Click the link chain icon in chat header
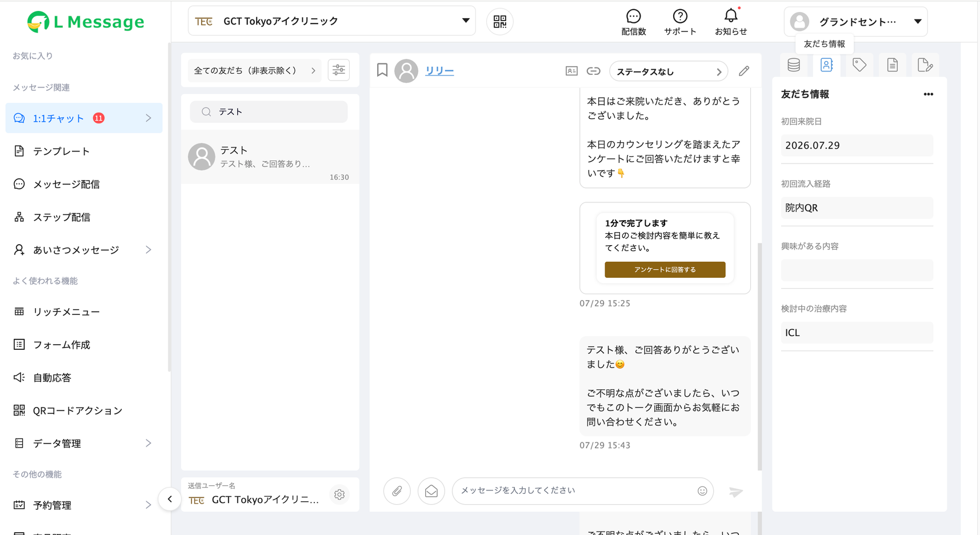 (593, 71)
